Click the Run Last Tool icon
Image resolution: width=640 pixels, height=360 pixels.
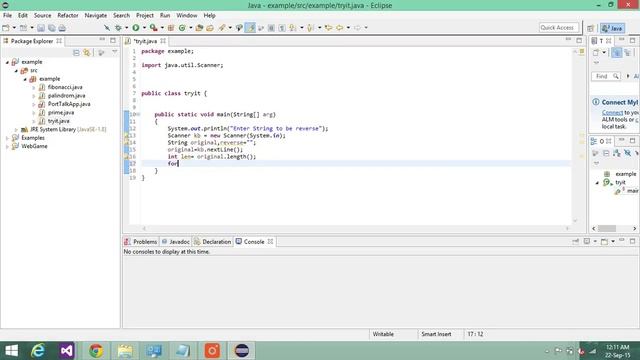tap(153, 28)
